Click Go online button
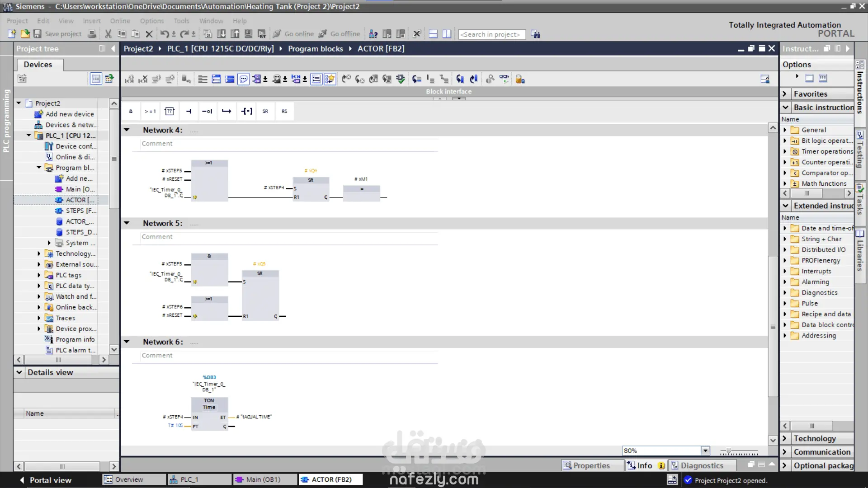 click(293, 34)
